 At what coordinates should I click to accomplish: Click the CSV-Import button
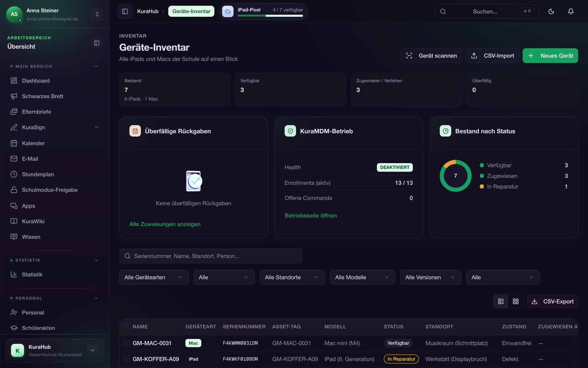493,56
